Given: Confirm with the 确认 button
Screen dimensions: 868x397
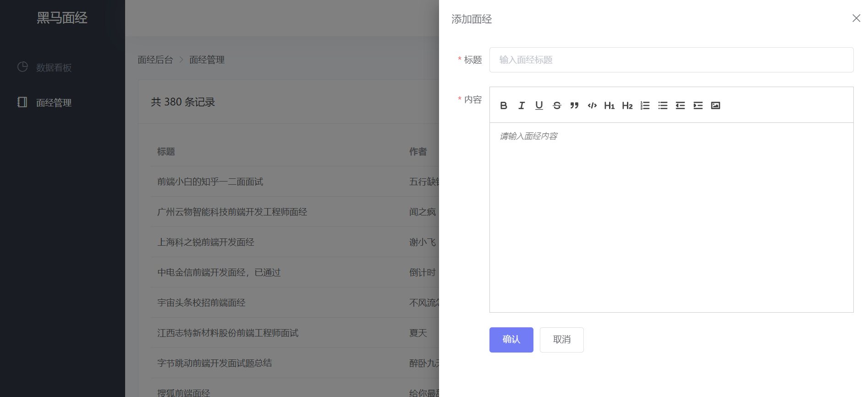Looking at the screenshot, I should (511, 340).
